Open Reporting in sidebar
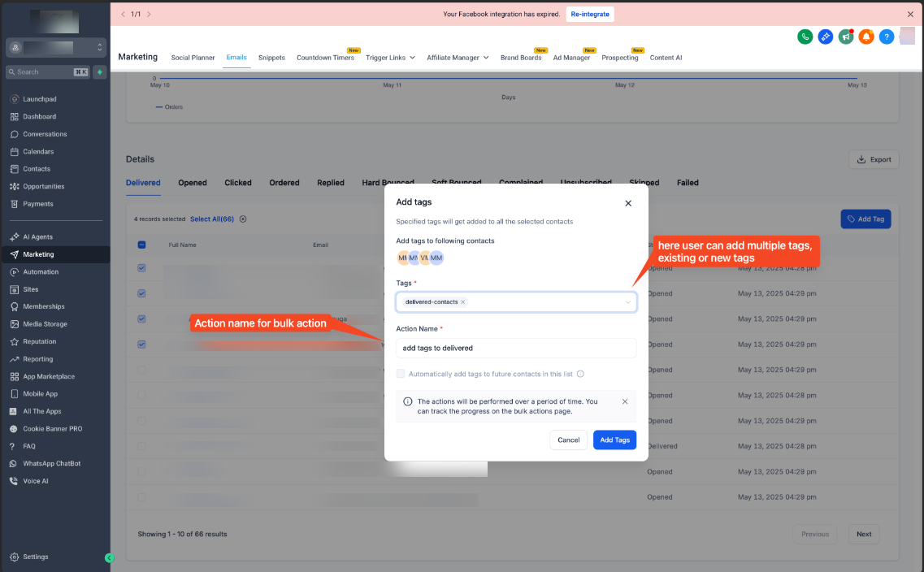The height and width of the screenshot is (572, 924). coord(37,359)
